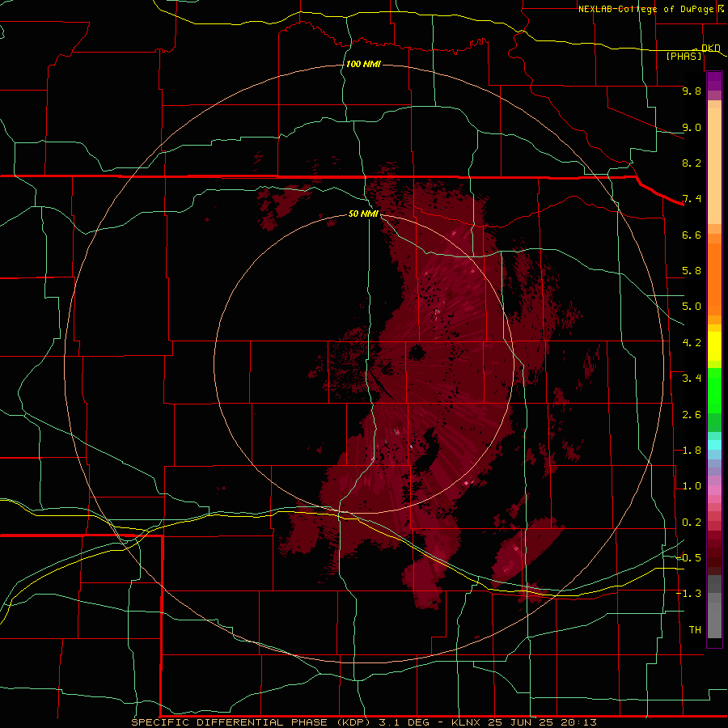Click the [PHAS] legend unit label
This screenshot has width=728, height=728.
684,56
